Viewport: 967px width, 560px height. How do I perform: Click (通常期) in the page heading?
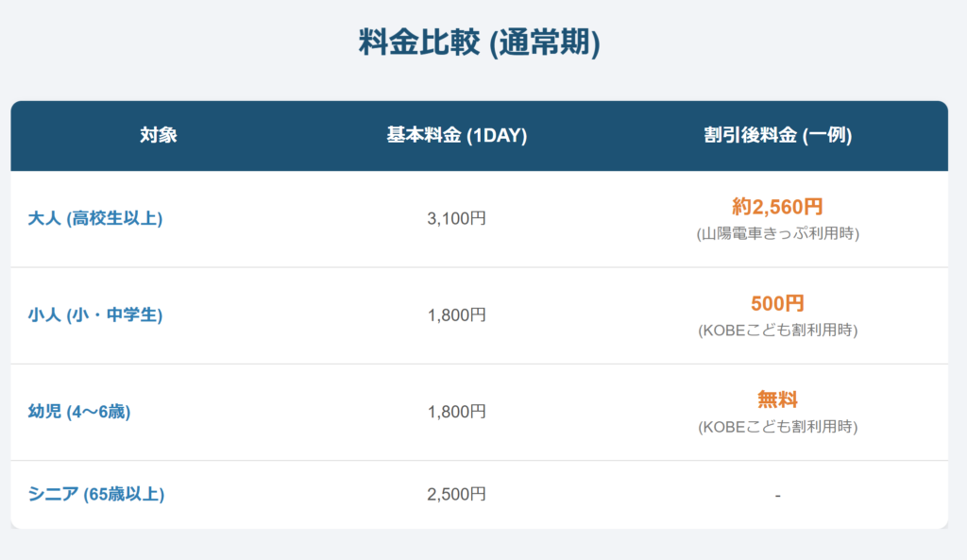click(x=545, y=44)
